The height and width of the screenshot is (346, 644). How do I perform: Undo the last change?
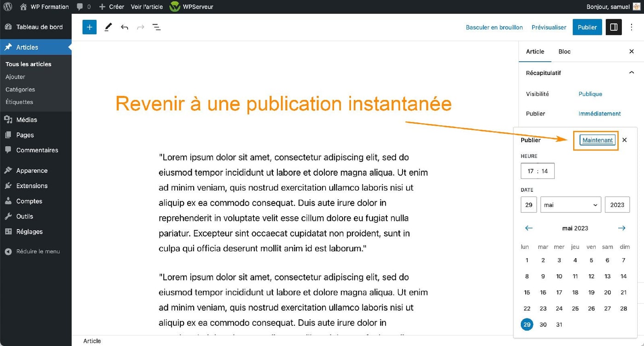pyautogui.click(x=124, y=27)
